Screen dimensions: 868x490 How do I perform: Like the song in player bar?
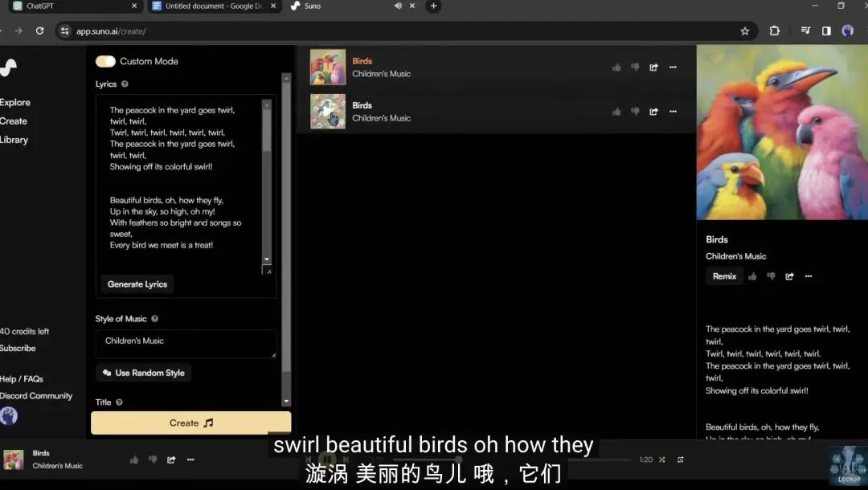coord(134,459)
